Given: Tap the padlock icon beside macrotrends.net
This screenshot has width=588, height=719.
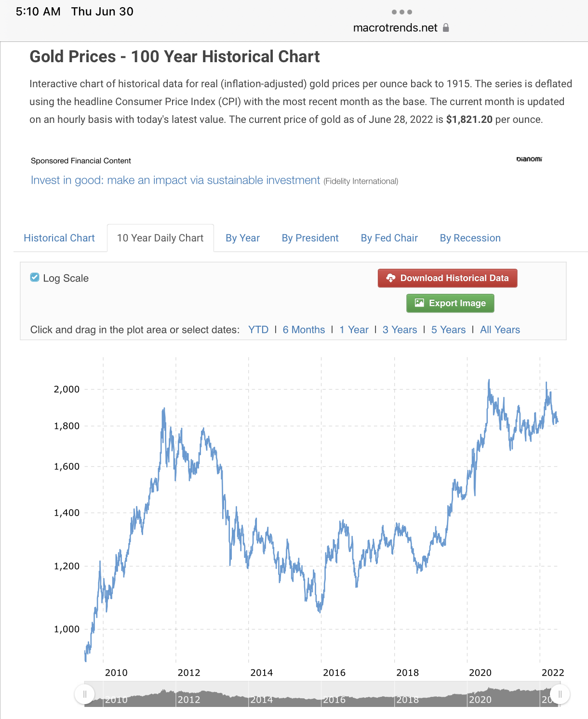Looking at the screenshot, I should (x=446, y=27).
